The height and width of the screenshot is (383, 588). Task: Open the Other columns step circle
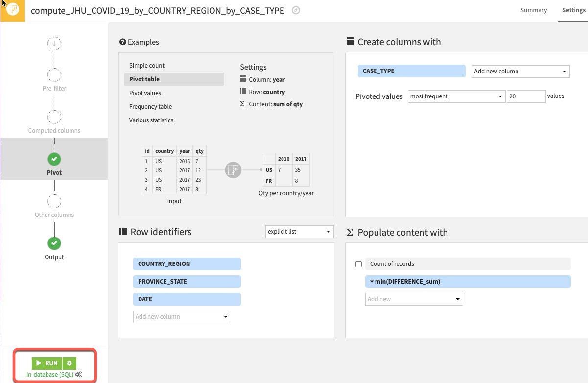click(54, 201)
